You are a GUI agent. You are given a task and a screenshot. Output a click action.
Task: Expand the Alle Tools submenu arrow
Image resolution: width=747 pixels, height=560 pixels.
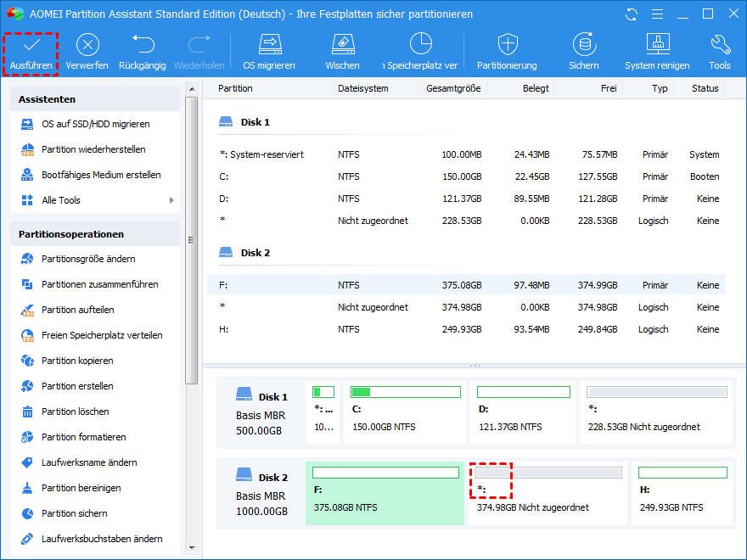(171, 200)
